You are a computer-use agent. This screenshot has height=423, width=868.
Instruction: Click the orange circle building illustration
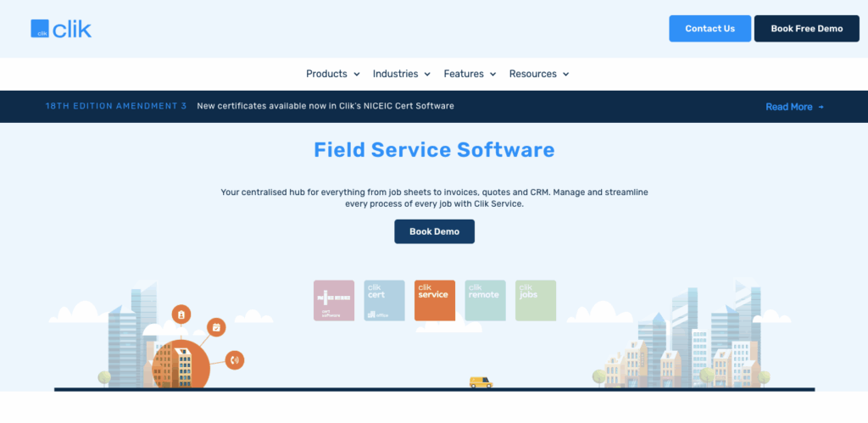(x=181, y=363)
